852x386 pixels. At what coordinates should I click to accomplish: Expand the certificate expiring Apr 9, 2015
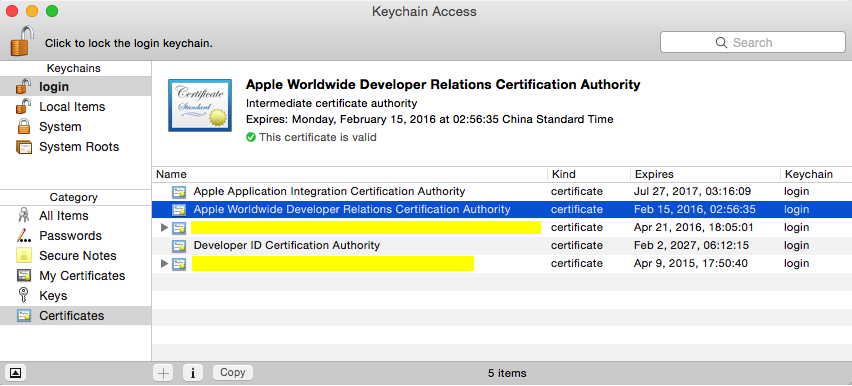165,263
